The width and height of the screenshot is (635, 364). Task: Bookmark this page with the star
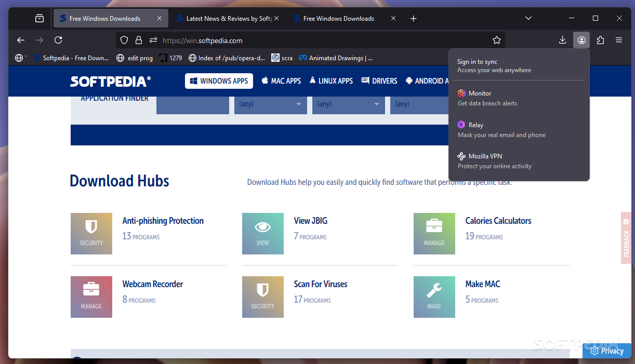pos(496,40)
